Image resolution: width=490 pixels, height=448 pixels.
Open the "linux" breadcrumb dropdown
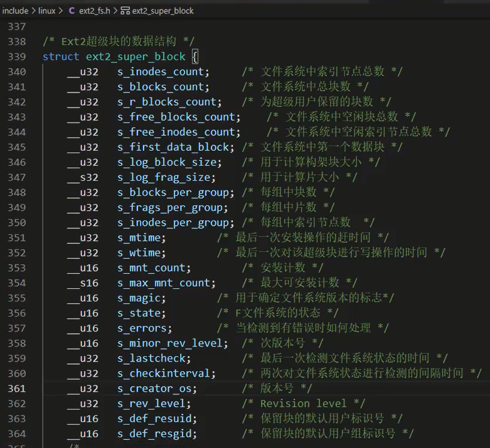coord(46,10)
